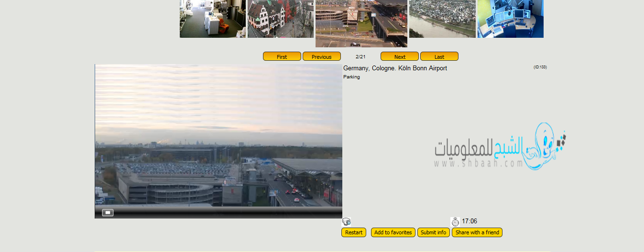Click the stopwatch local time icon
The width and height of the screenshot is (644, 252).
455,221
